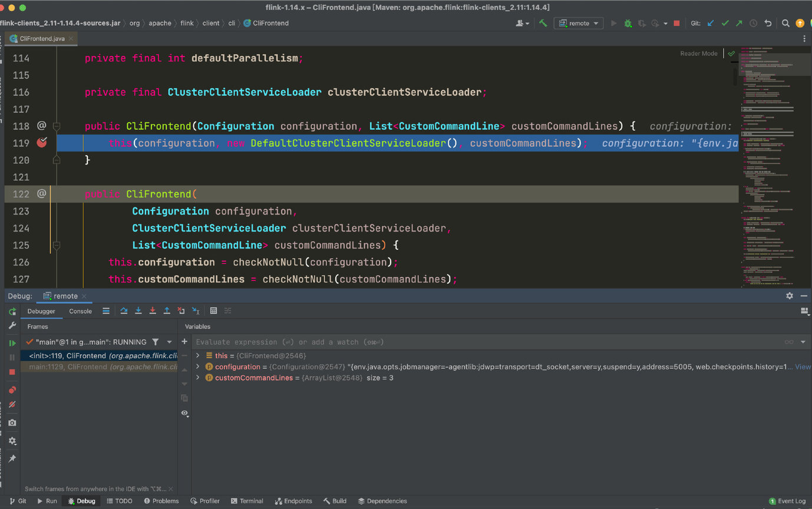The width and height of the screenshot is (812, 509).
Task: Open the Evaluate Expression calculator icon
Action: (x=213, y=311)
